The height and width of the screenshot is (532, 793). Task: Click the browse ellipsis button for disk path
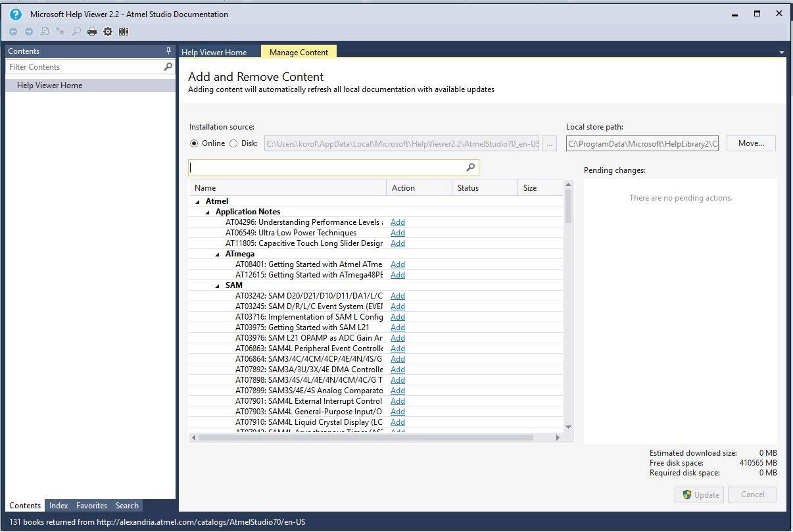[550, 143]
